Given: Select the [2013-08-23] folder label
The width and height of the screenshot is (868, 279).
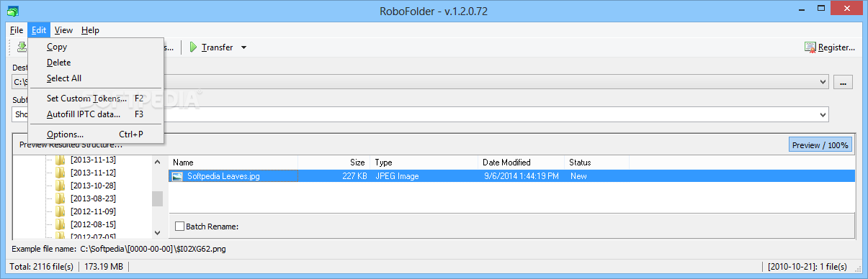Looking at the screenshot, I should pyautogui.click(x=92, y=198).
